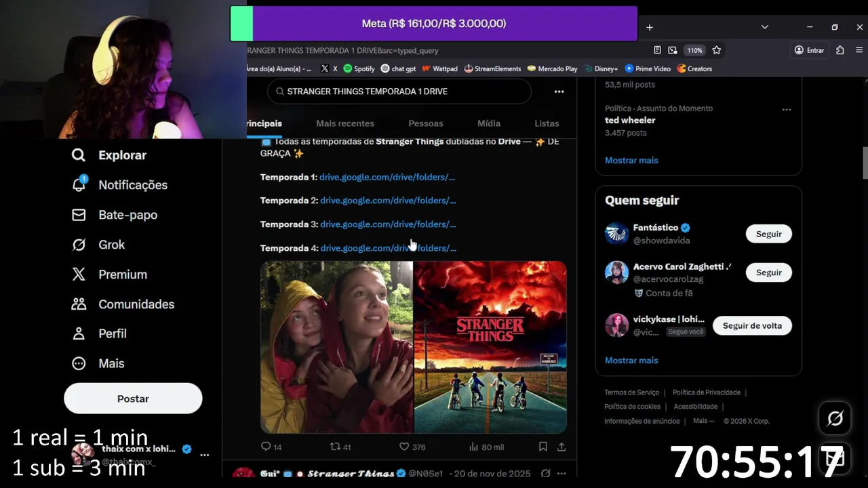The image size is (868, 488).
Task: Open Notificações with the bell icon
Action: pyautogui.click(x=119, y=185)
